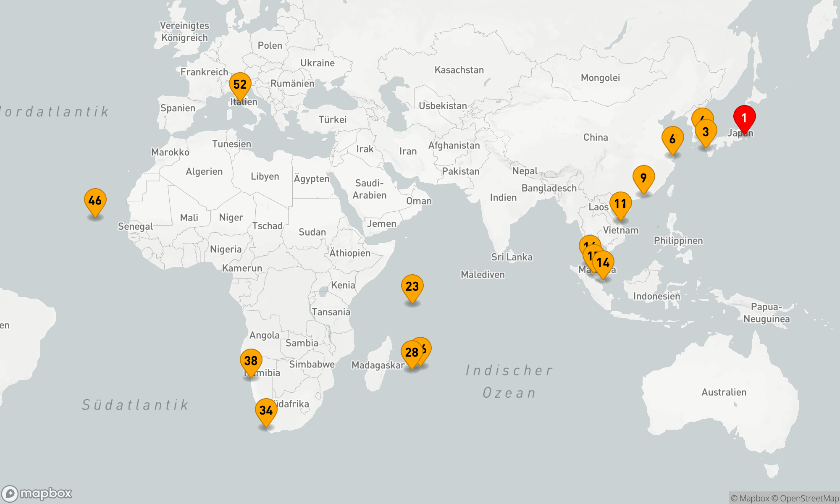Viewport: 840px width, 504px height.
Task: Click marker number 9 on China's coast
Action: coord(643,178)
